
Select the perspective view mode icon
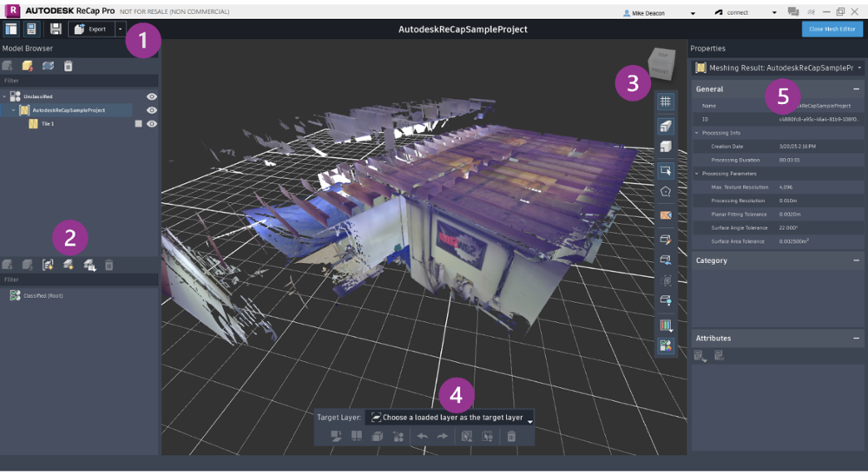[x=666, y=126]
